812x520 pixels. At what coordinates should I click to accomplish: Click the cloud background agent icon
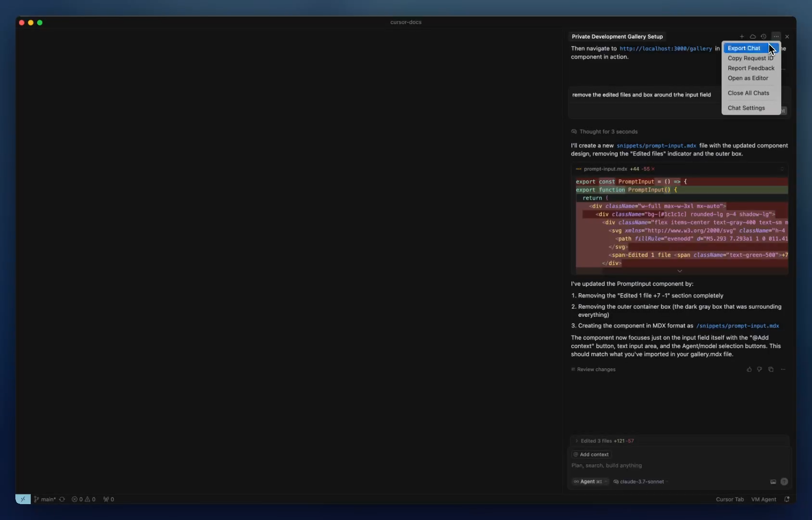[x=753, y=37]
